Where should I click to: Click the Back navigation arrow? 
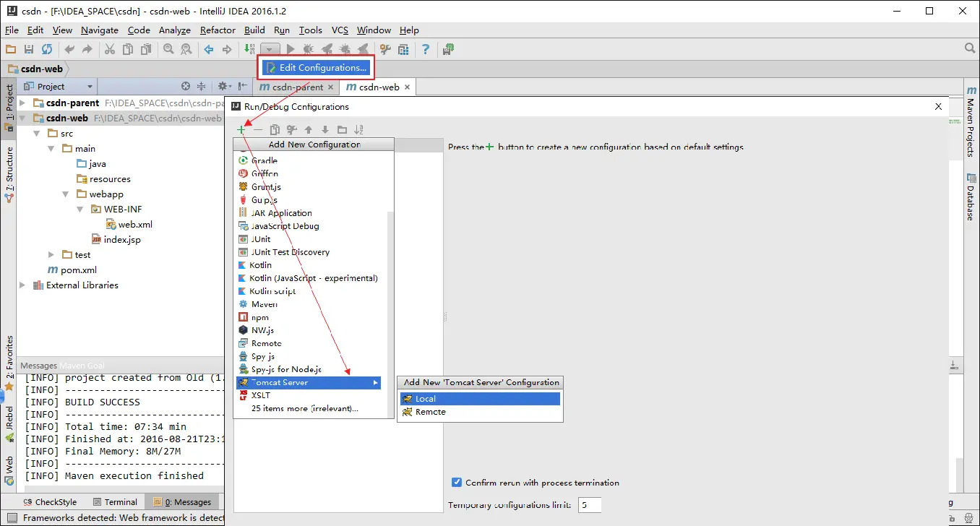[209, 49]
